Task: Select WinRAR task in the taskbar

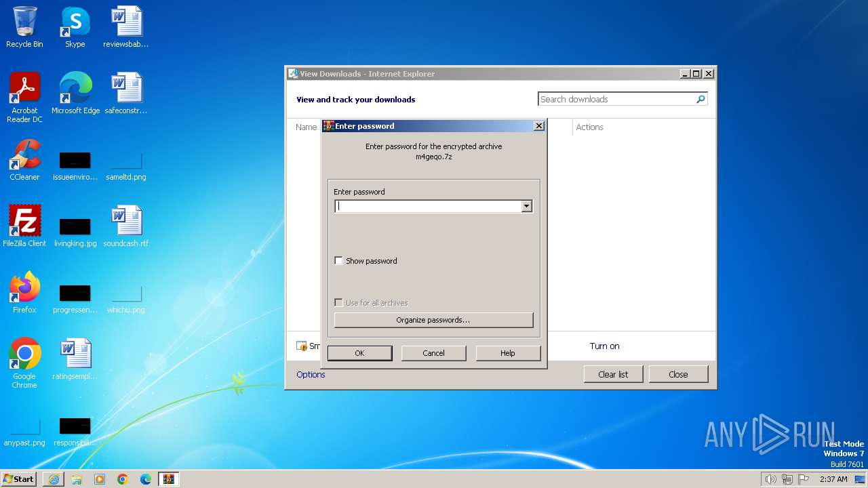Action: pyautogui.click(x=169, y=479)
